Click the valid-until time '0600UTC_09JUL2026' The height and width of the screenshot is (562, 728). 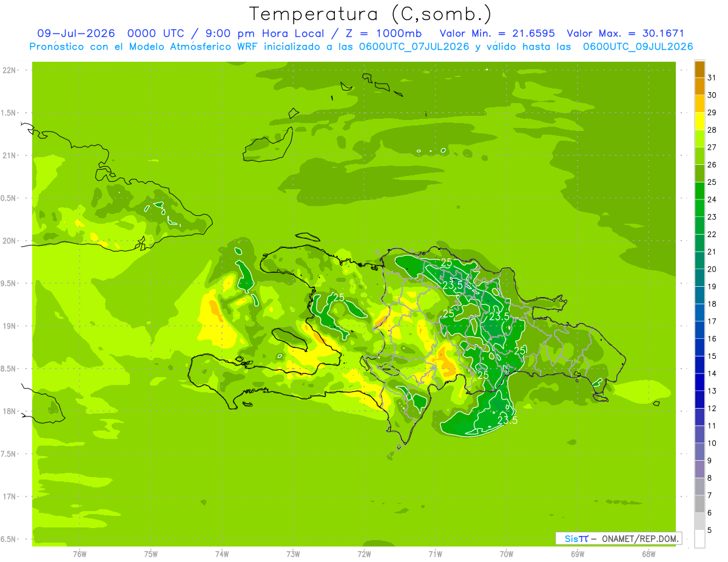[x=638, y=47]
